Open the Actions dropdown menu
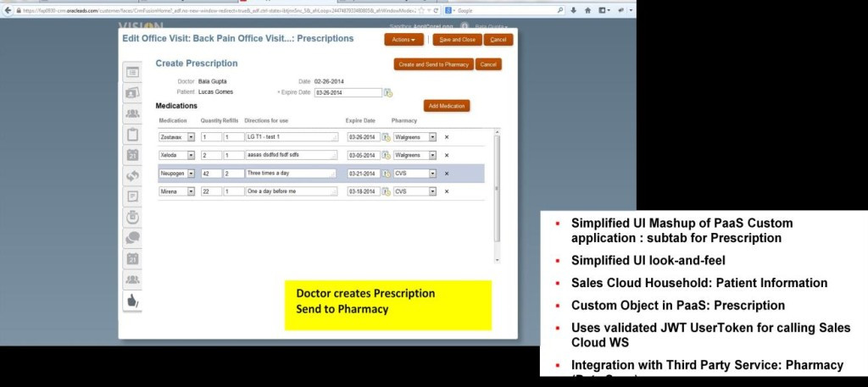The width and height of the screenshot is (868, 387). click(403, 40)
